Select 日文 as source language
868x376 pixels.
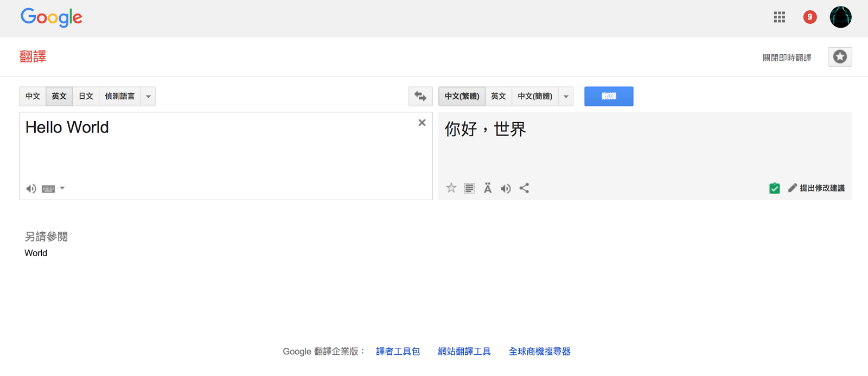point(86,97)
